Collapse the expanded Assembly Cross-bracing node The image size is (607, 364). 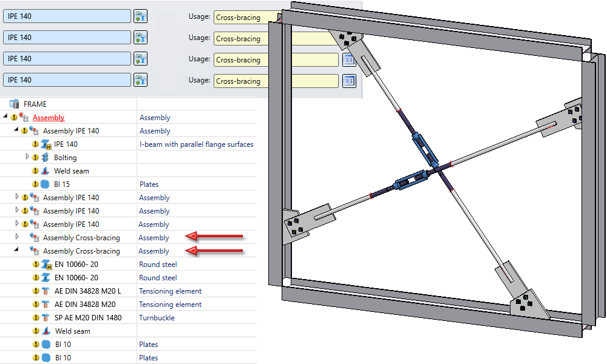(16, 249)
